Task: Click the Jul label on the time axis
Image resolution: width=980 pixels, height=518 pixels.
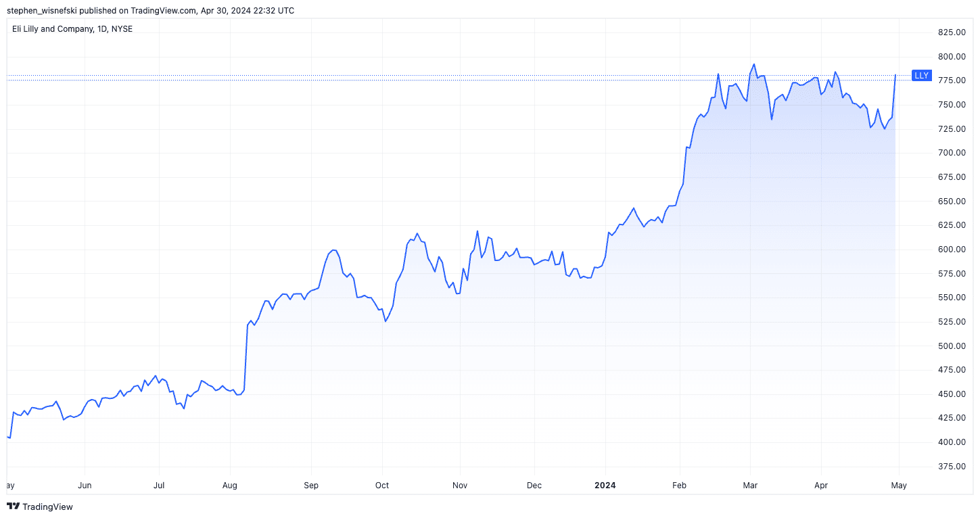Action: click(159, 486)
